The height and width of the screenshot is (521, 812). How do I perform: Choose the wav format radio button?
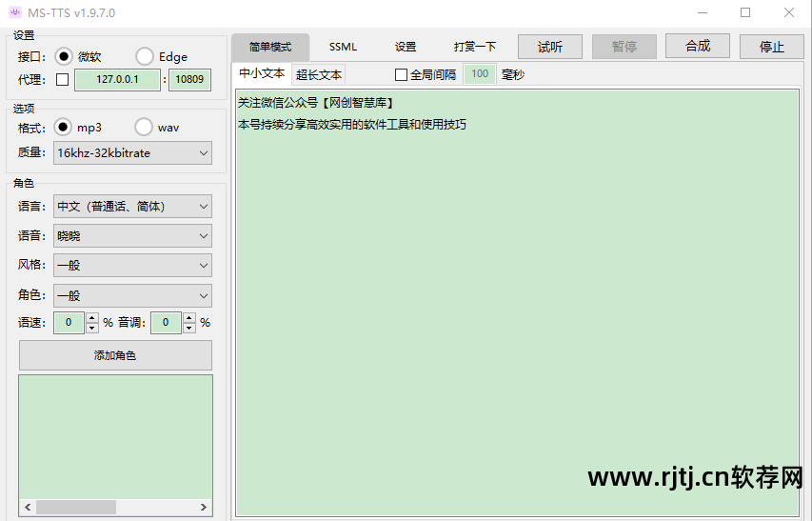tap(144, 127)
